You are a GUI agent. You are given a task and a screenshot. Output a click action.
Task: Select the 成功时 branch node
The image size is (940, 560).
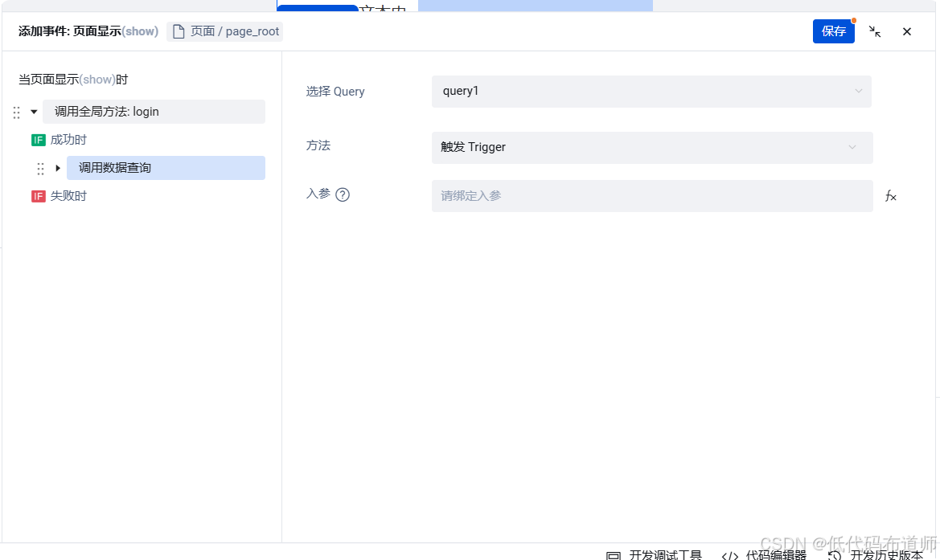coord(69,139)
